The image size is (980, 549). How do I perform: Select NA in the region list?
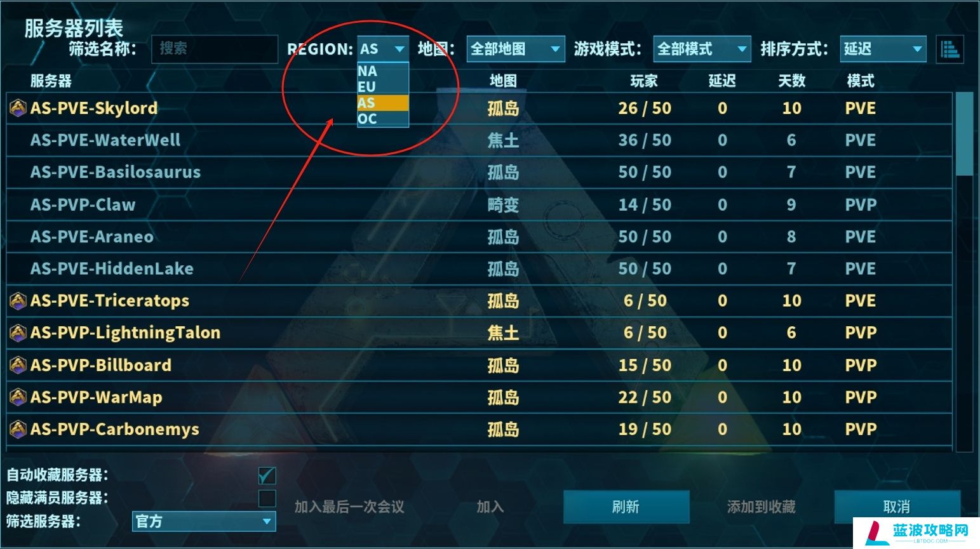(x=383, y=71)
